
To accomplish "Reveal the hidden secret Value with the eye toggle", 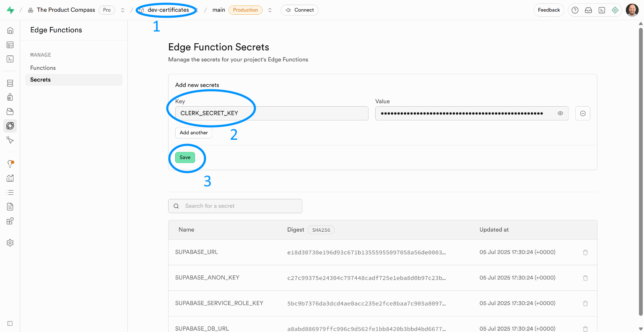I will tap(560, 113).
